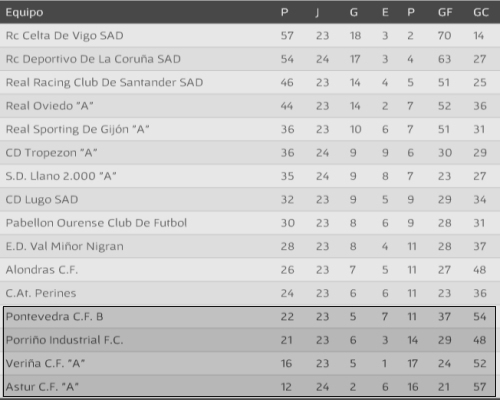Open the C.At. Perines entry
500x400 pixels.
pyautogui.click(x=41, y=293)
